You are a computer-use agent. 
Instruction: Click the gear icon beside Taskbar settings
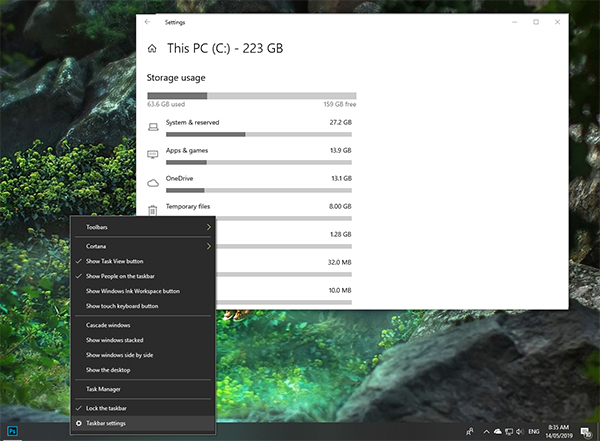pos(79,423)
